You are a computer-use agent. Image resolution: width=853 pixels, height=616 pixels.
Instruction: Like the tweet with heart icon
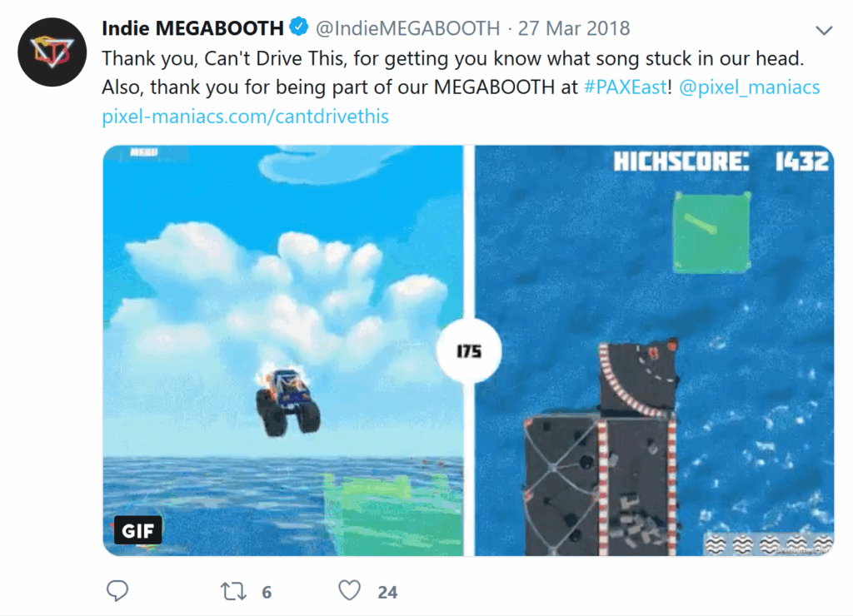(349, 590)
